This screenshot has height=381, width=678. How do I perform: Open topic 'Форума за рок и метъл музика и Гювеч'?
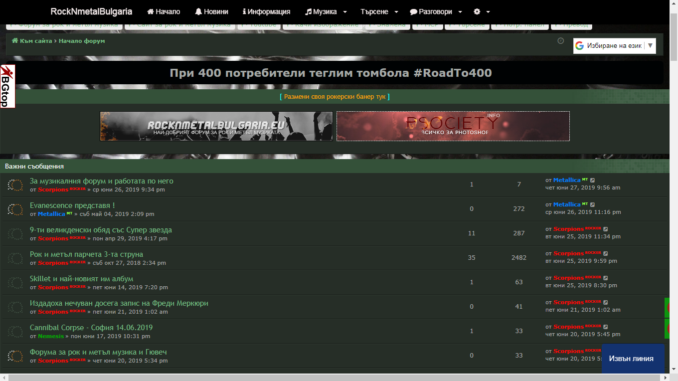(x=98, y=352)
